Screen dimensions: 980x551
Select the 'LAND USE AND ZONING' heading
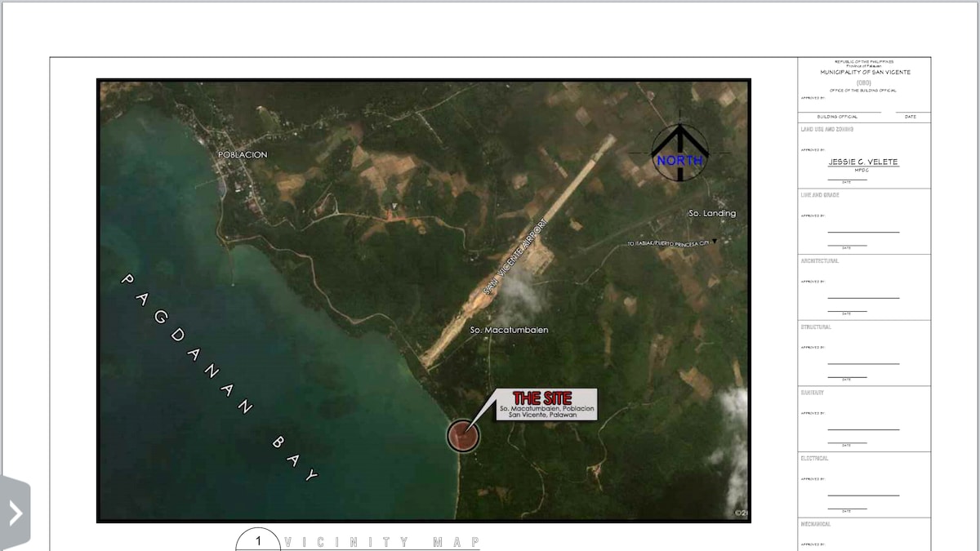827,129
